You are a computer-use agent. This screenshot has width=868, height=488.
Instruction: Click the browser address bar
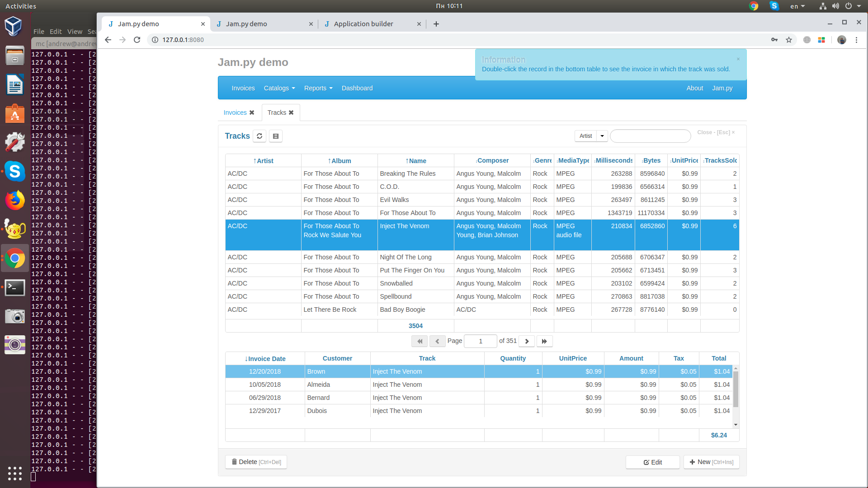click(x=457, y=40)
